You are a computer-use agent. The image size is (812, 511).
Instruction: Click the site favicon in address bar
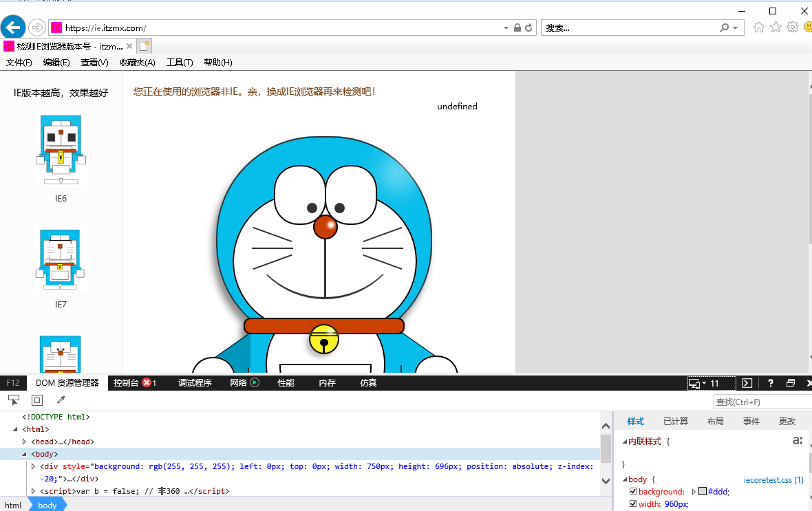point(56,28)
